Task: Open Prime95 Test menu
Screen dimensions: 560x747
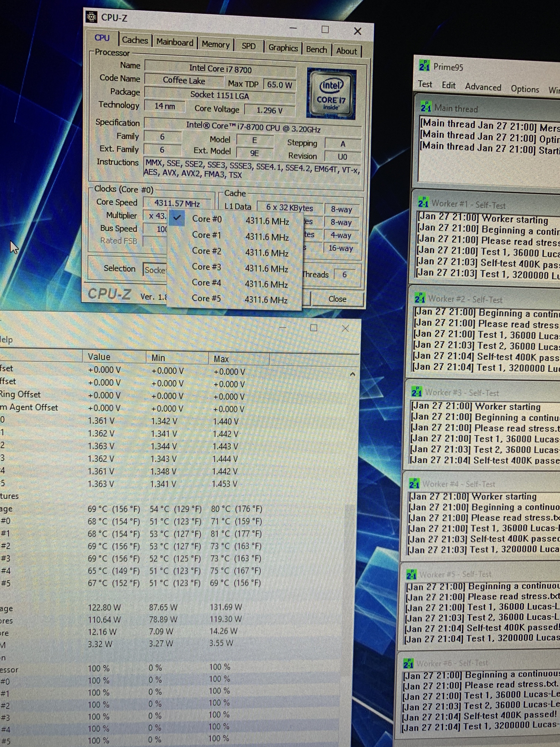Action: [425, 84]
